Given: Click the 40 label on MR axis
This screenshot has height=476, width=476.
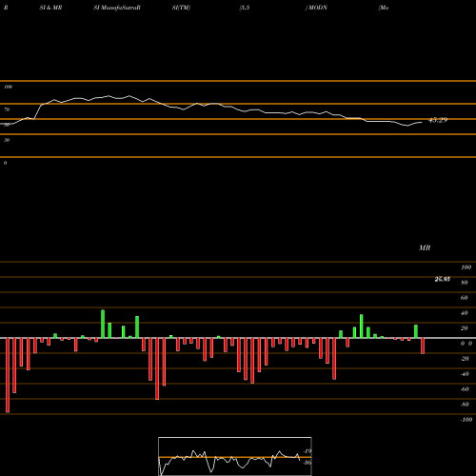Looking at the screenshot, I should [x=465, y=313].
